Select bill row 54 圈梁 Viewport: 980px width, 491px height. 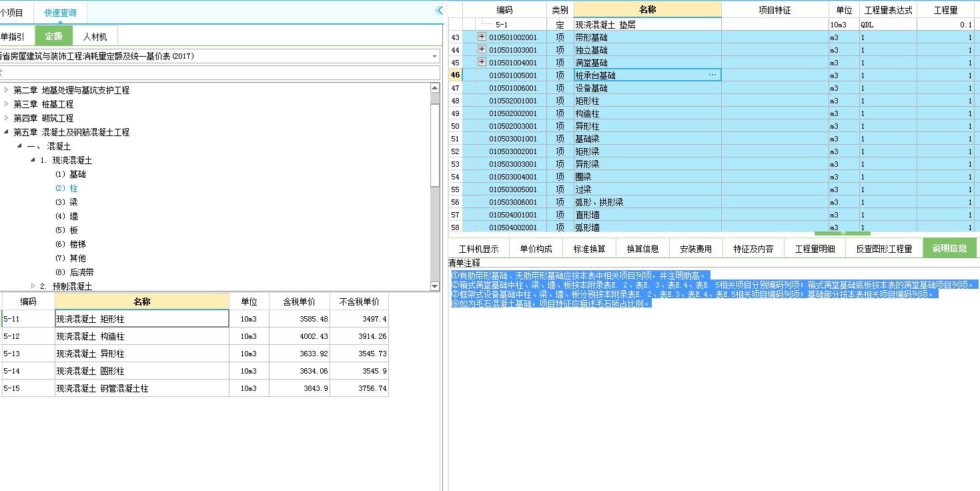click(711, 177)
